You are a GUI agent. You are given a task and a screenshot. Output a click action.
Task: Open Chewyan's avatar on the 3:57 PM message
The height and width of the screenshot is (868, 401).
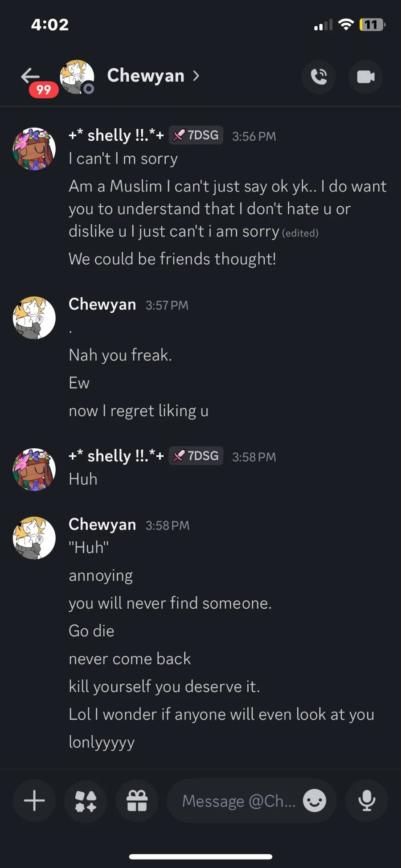[34, 318]
